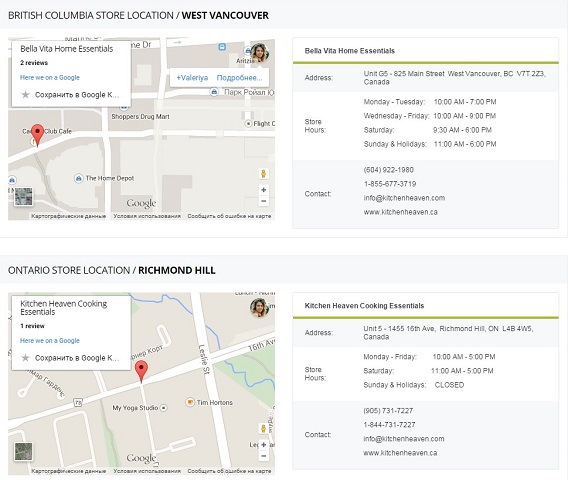Zoom in on the Richmond Hill map
568x480 pixels.
coord(264,445)
